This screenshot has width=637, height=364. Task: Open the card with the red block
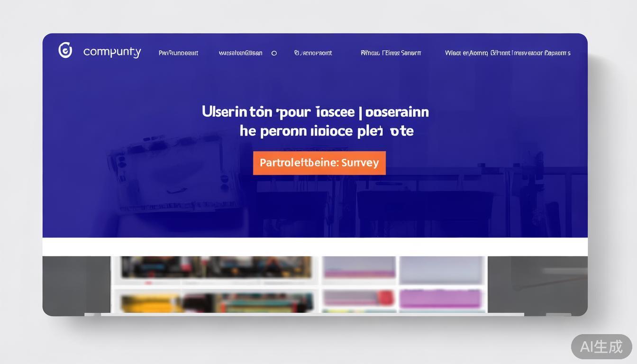[x=359, y=299]
